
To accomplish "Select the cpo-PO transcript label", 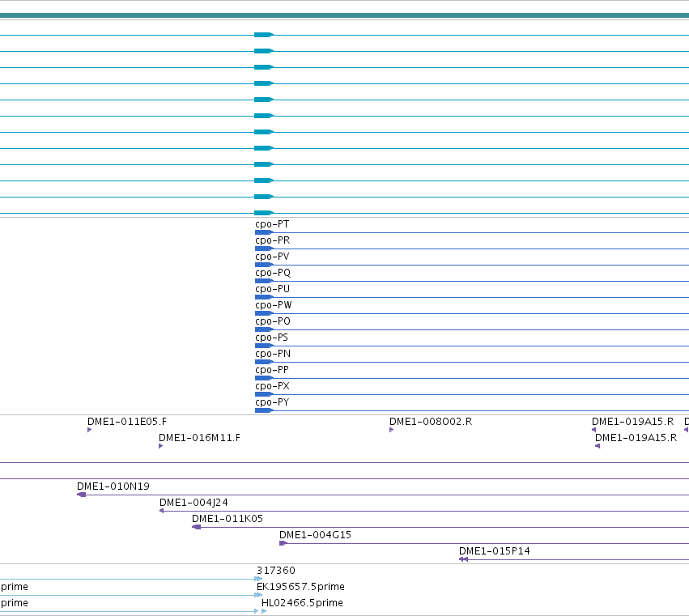I will (273, 321).
